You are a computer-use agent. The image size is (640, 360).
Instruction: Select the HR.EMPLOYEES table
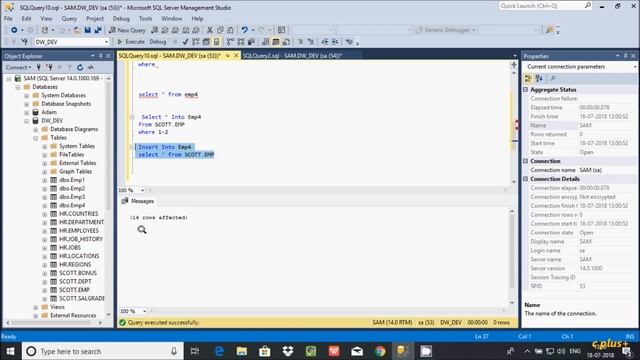point(79,231)
